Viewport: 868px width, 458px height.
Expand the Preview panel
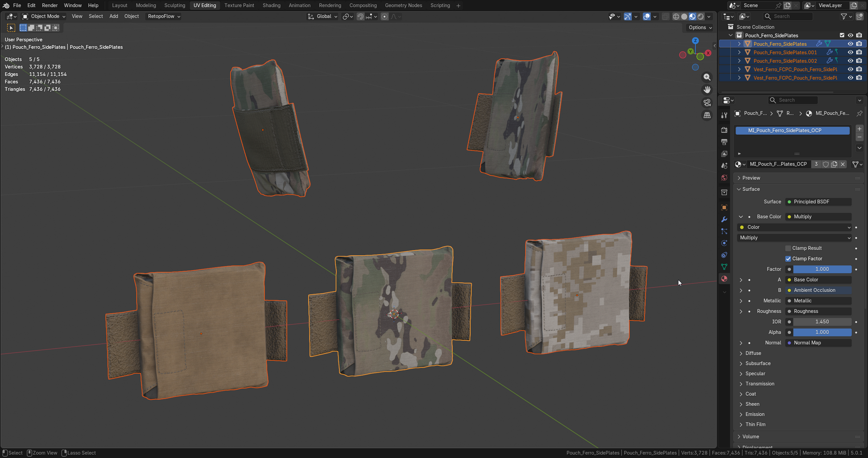pos(751,178)
